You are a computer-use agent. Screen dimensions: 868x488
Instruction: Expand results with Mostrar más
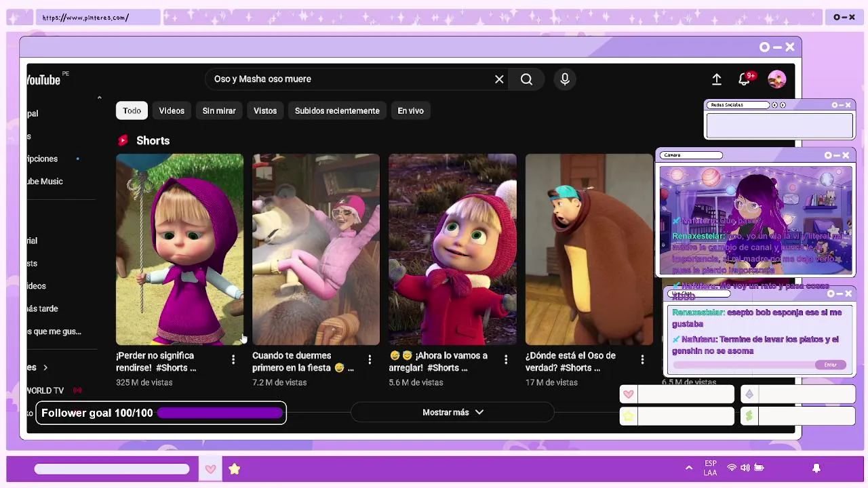pyautogui.click(x=452, y=412)
